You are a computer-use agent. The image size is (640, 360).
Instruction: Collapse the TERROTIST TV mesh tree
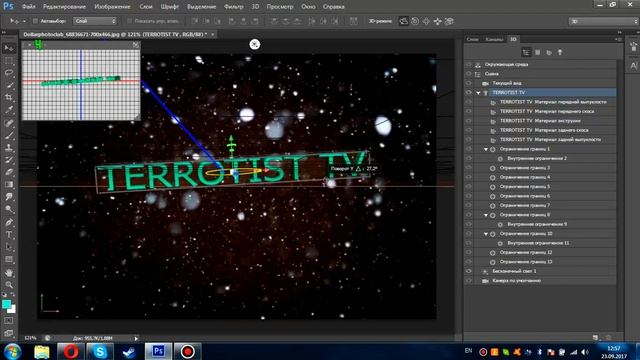478,93
